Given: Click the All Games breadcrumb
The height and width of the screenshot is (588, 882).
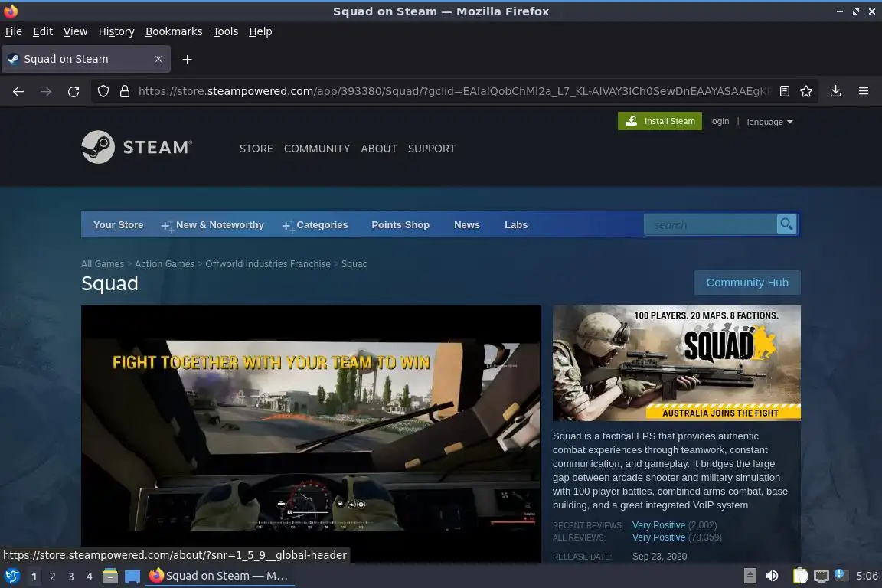Looking at the screenshot, I should tap(103, 264).
